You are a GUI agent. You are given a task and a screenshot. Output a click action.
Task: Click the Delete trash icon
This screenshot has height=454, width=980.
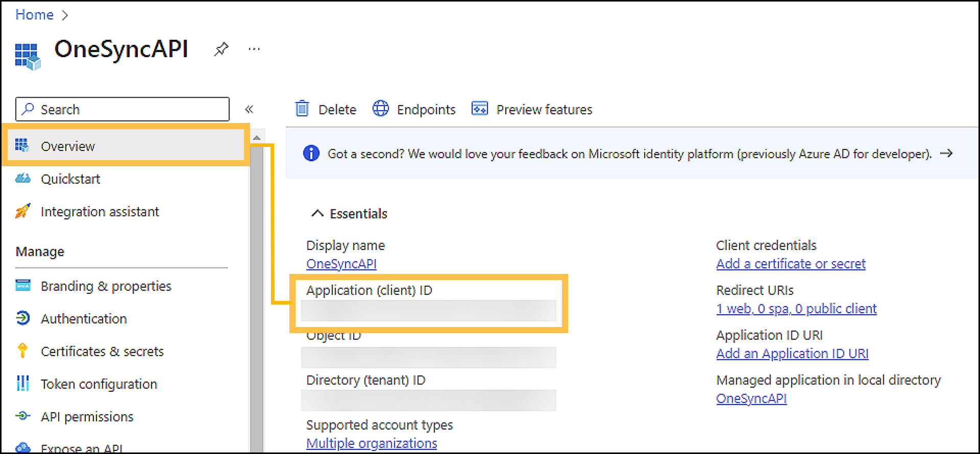(x=302, y=109)
